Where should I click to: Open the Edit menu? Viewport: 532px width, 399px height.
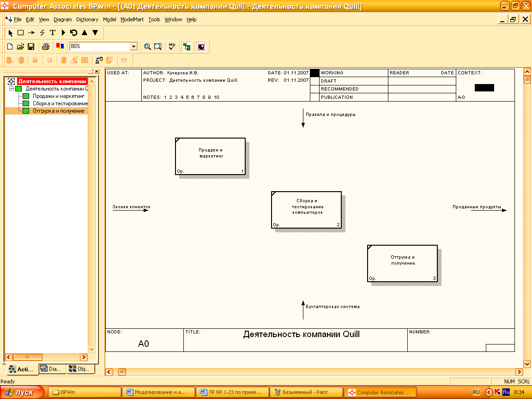pos(30,19)
